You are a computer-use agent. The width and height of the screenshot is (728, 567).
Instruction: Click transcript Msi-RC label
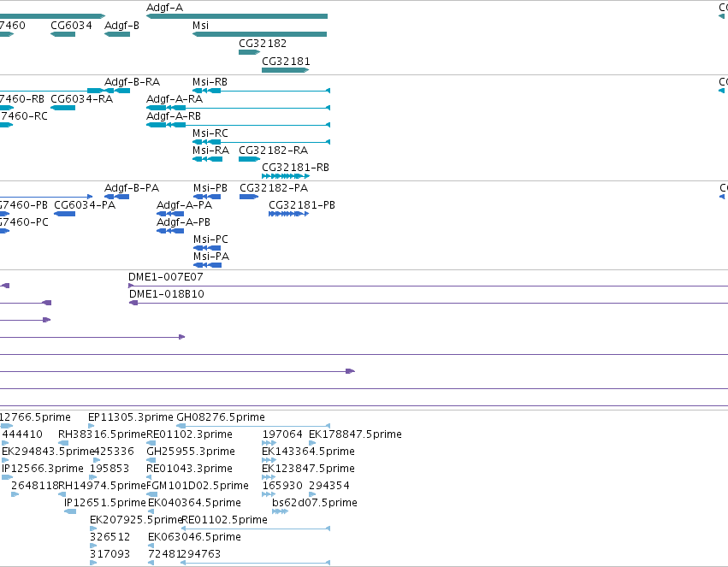click(210, 133)
